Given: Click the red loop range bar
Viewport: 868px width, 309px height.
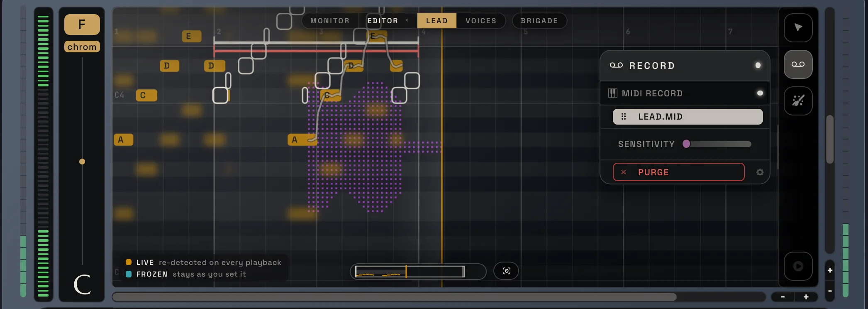Looking at the screenshot, I should [316, 51].
